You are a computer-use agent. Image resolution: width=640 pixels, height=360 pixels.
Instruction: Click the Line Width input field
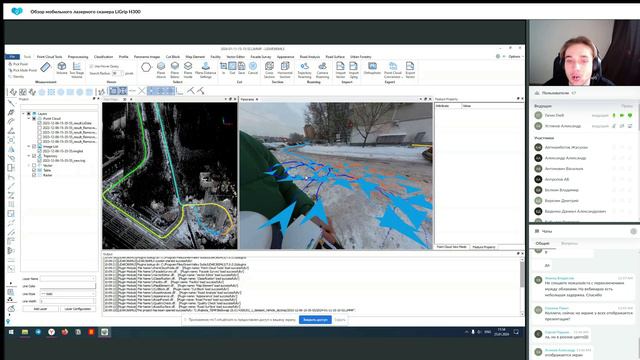[x=67, y=301]
